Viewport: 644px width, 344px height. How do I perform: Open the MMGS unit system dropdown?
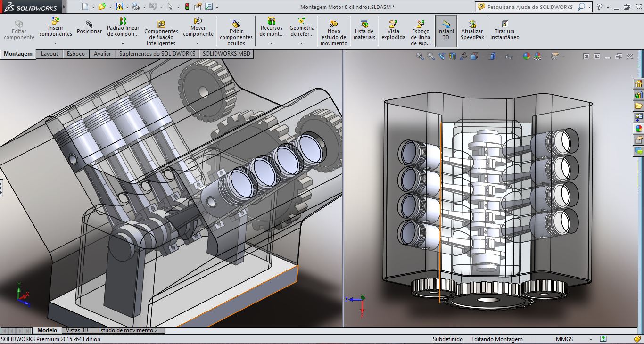(x=590, y=339)
